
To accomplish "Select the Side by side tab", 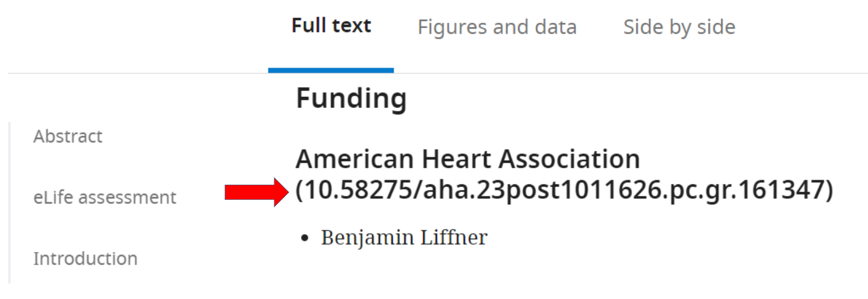I will tap(679, 27).
